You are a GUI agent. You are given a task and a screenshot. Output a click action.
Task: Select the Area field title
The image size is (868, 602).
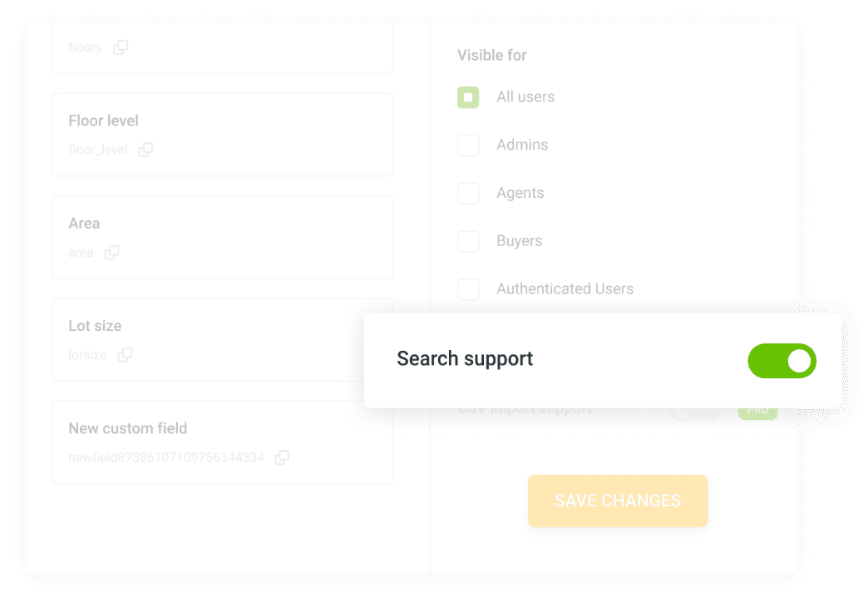84,223
